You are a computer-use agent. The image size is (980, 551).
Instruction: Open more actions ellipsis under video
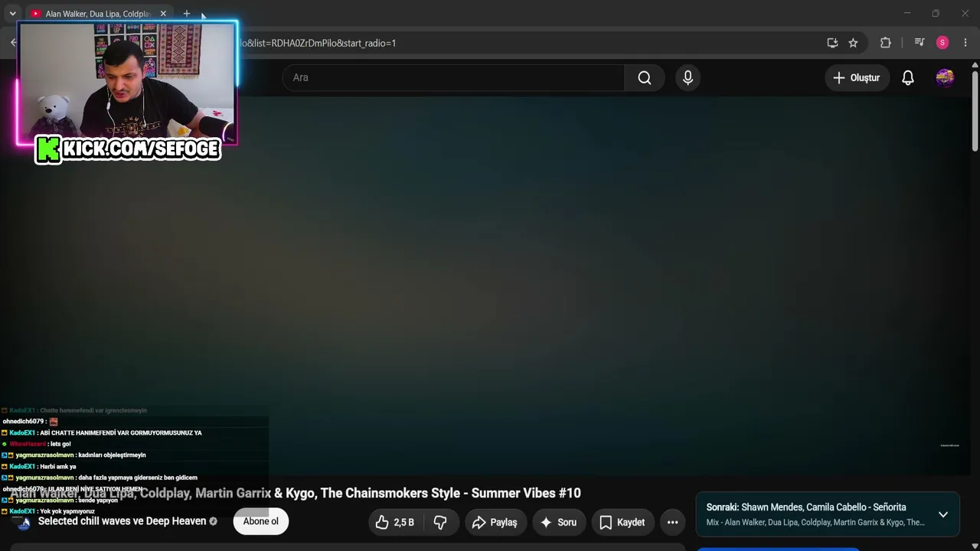click(x=672, y=522)
